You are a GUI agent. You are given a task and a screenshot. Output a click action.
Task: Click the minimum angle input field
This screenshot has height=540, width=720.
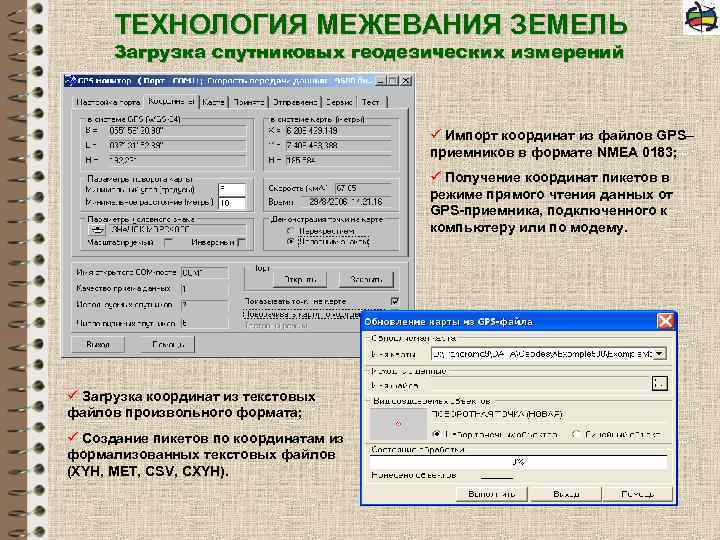coord(232,189)
